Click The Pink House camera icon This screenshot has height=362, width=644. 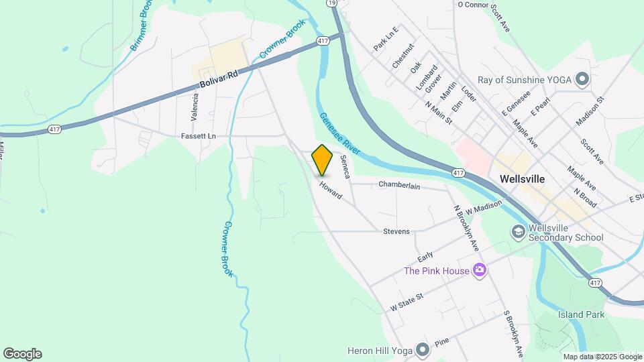[479, 270]
